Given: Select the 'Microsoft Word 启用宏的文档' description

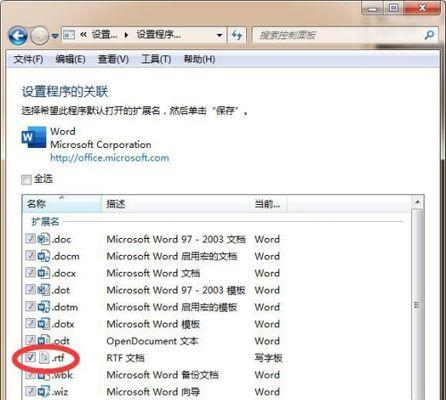Looking at the screenshot, I should coord(172,256).
